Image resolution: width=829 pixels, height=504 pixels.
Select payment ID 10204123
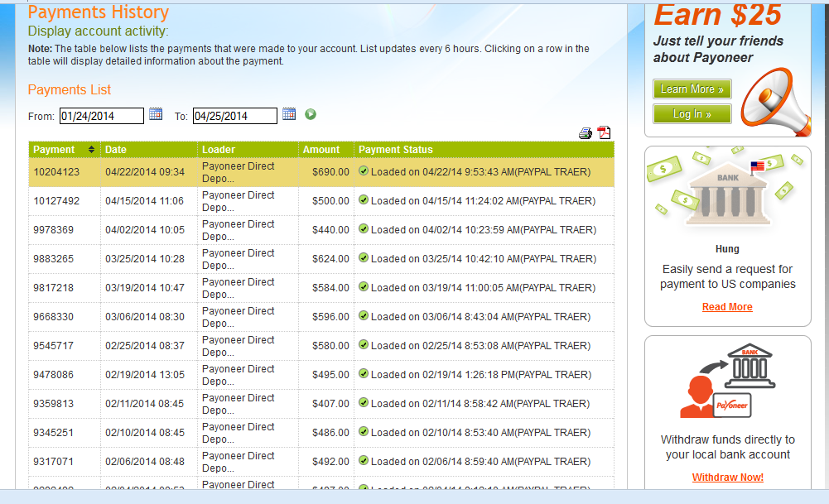pyautogui.click(x=56, y=171)
